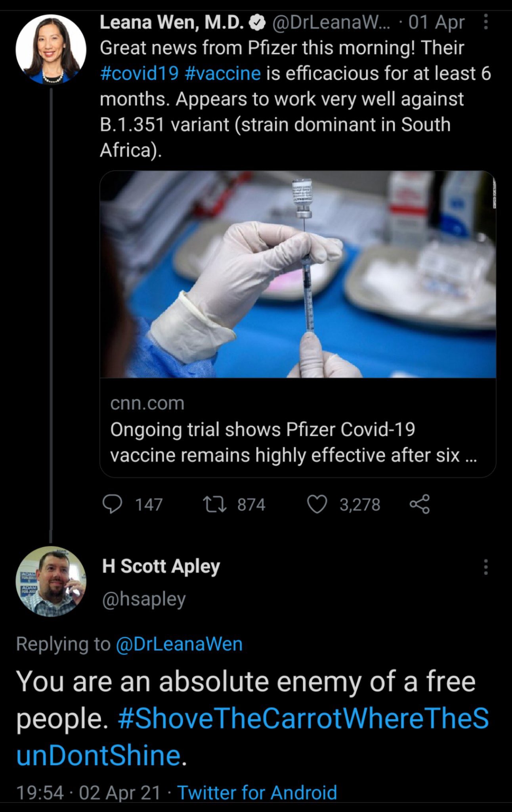512x812 pixels.
Task: Tap the share icon below tweet
Action: (x=419, y=504)
